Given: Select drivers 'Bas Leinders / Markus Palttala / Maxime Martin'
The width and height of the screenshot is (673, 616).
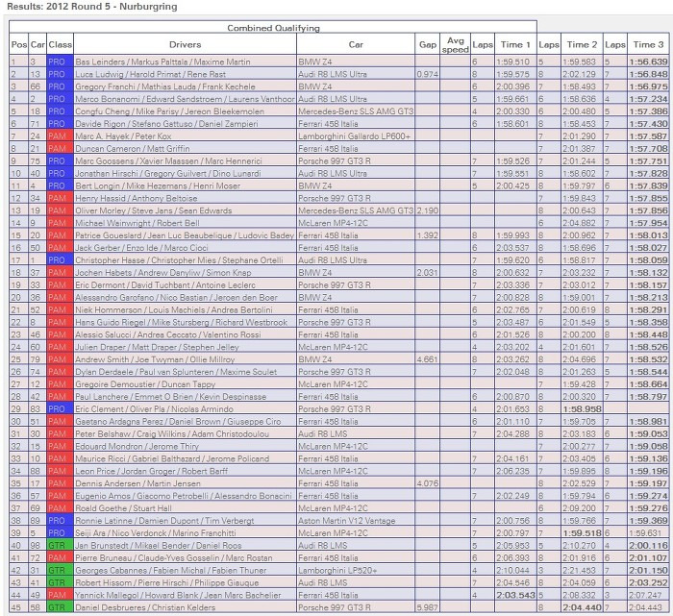Looking at the screenshot, I should click(162, 62).
